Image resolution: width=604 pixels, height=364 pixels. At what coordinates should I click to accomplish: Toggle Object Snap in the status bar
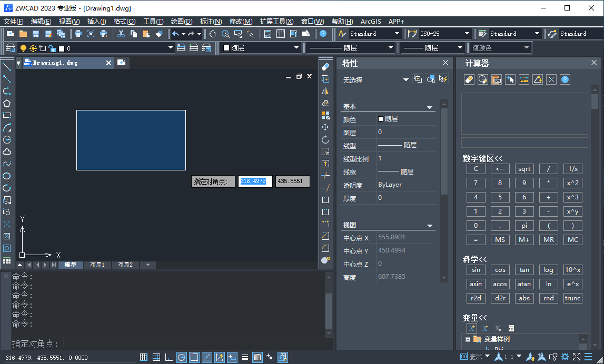pyautogui.click(x=194, y=357)
